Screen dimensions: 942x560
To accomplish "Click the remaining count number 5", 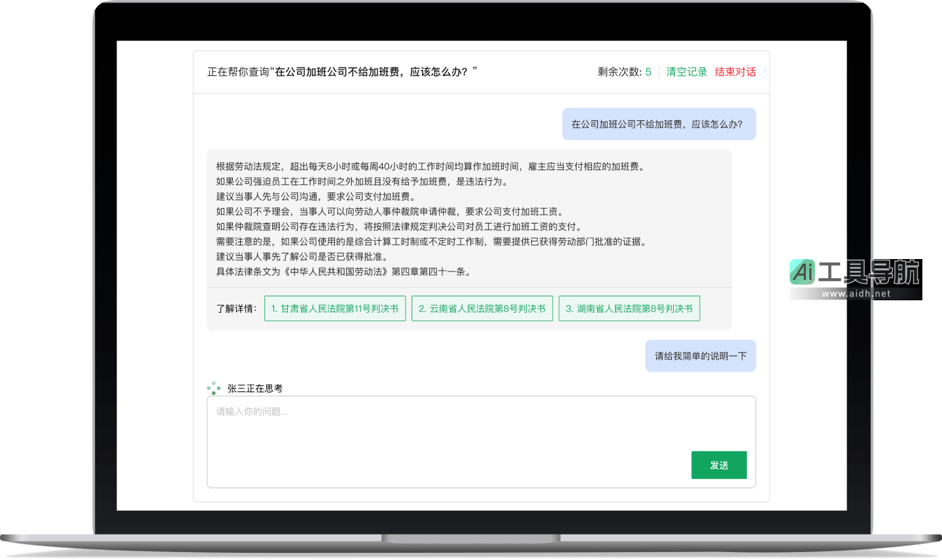I will tap(648, 72).
